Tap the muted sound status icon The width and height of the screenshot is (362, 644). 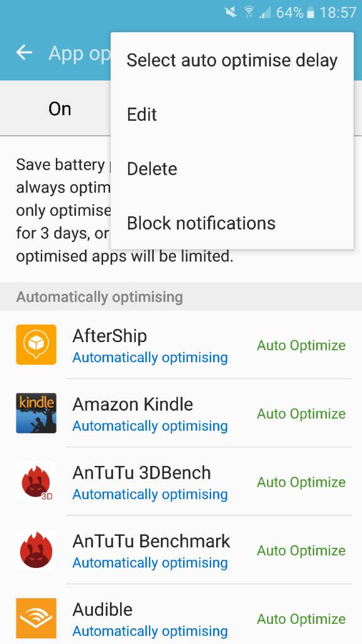tap(231, 13)
